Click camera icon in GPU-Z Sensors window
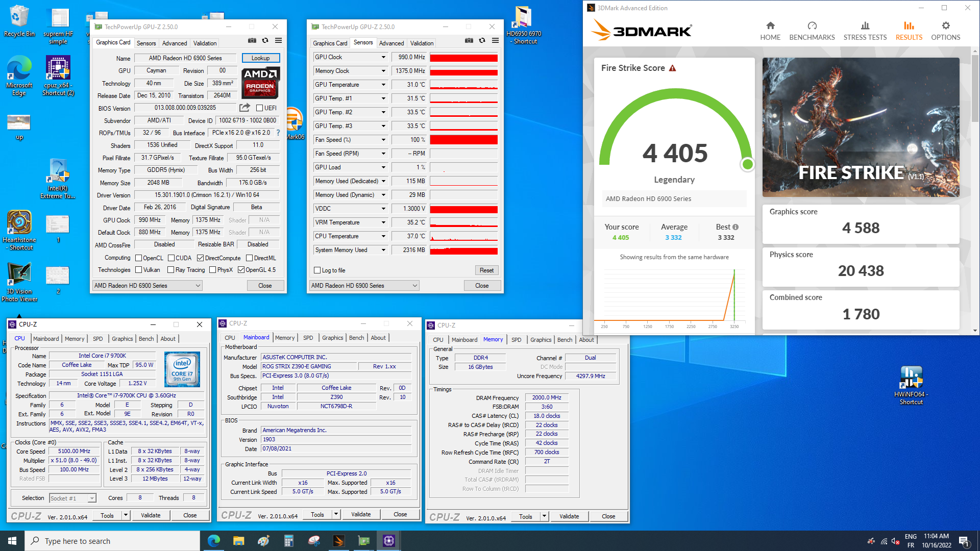Viewport: 980px width, 551px height. click(x=469, y=40)
